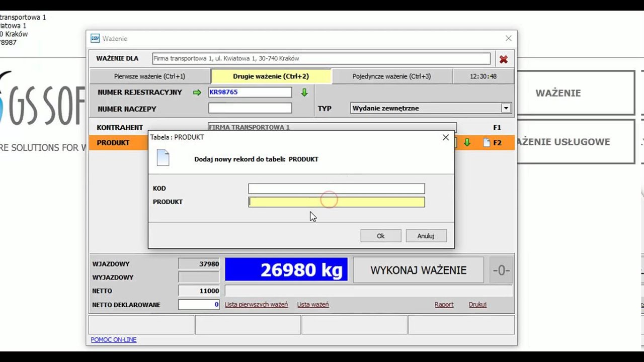Click green down arrow in PRODUKT row
Image resolution: width=644 pixels, height=362 pixels.
point(467,143)
